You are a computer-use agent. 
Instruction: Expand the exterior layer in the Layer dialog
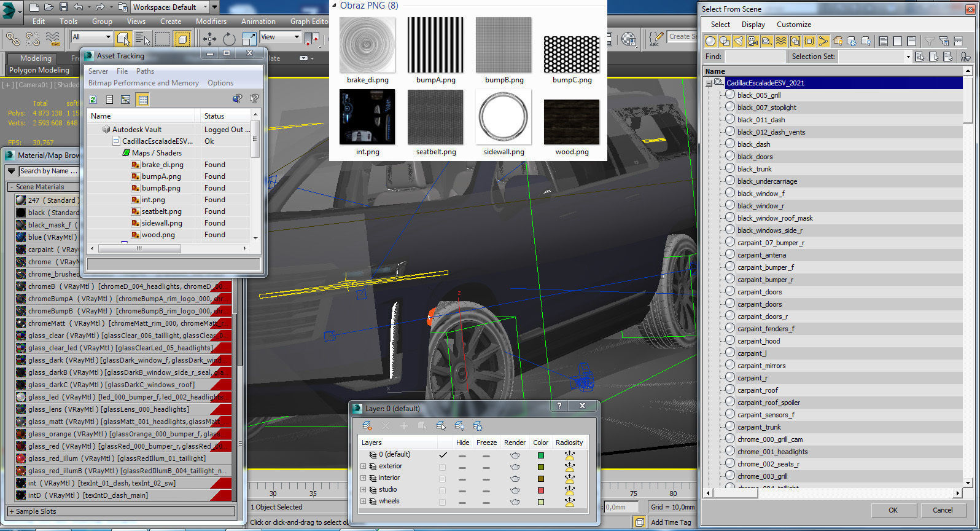[363, 466]
